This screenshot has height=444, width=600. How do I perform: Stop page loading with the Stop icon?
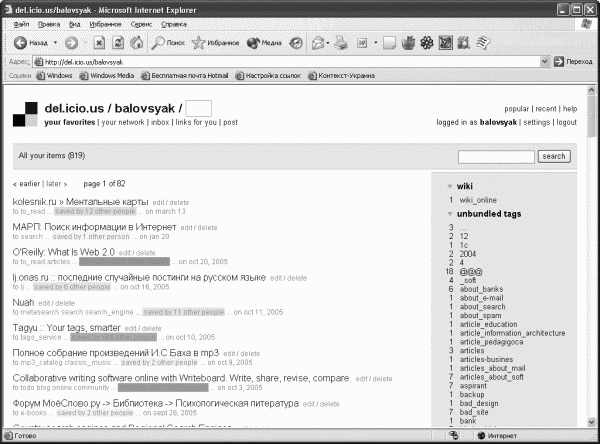(x=99, y=43)
